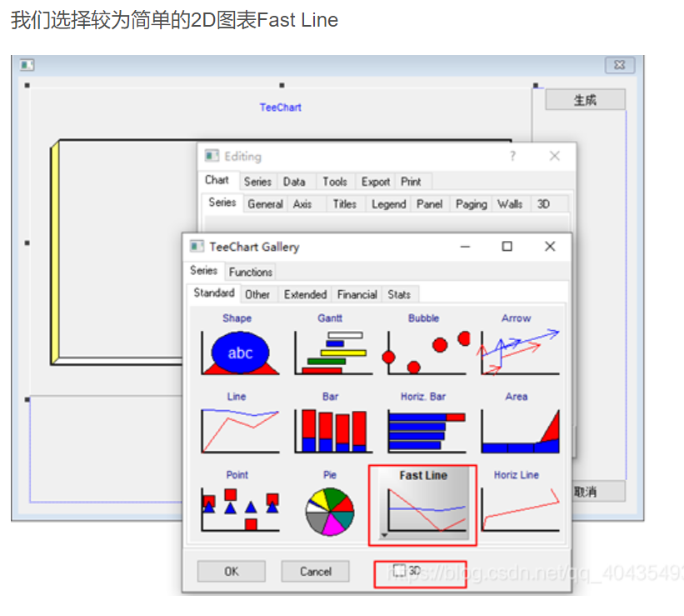
Task: Open the top-row Series tab in Editing
Action: tap(257, 182)
